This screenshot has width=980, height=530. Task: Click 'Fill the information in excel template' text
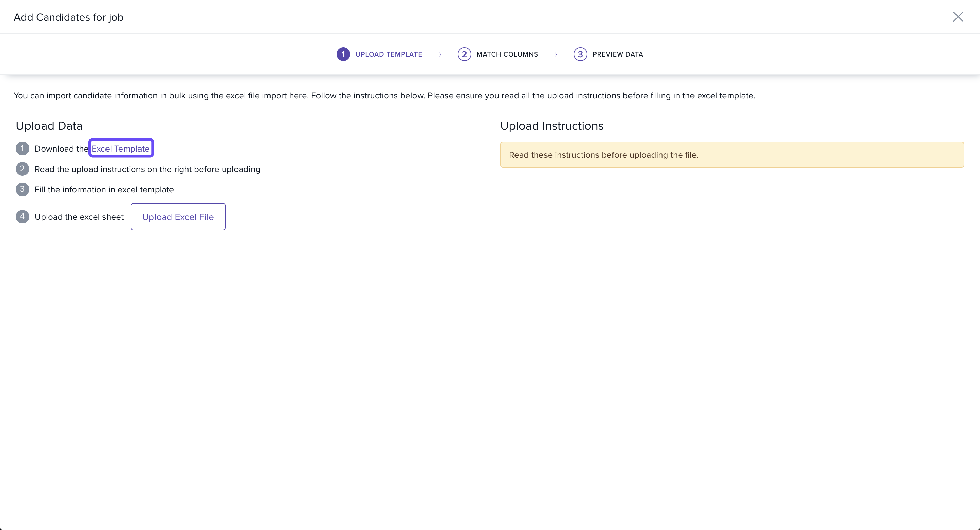tap(104, 190)
